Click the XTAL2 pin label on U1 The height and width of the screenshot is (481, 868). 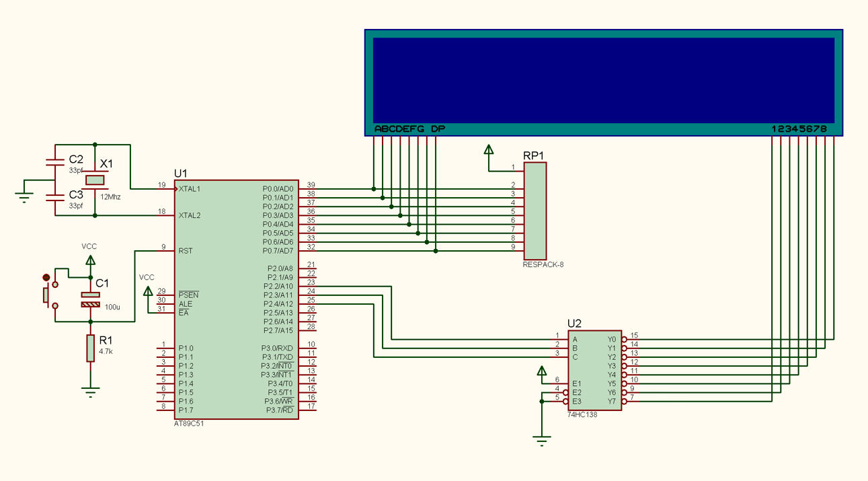pyautogui.click(x=190, y=216)
